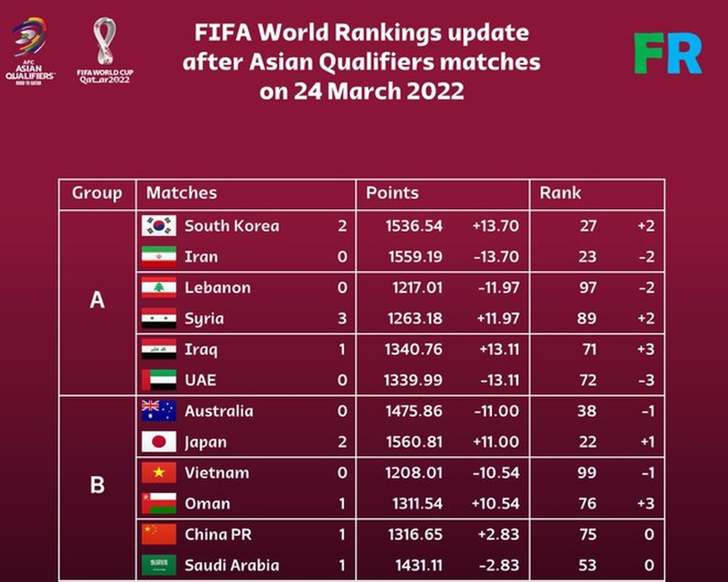Click the AFC Asian Qualifiers logo

coord(30,51)
